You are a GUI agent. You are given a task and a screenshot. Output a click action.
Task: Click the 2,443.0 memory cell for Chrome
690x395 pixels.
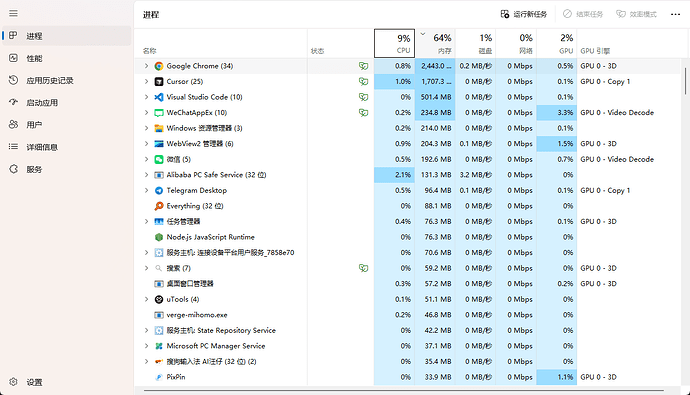pyautogui.click(x=435, y=66)
